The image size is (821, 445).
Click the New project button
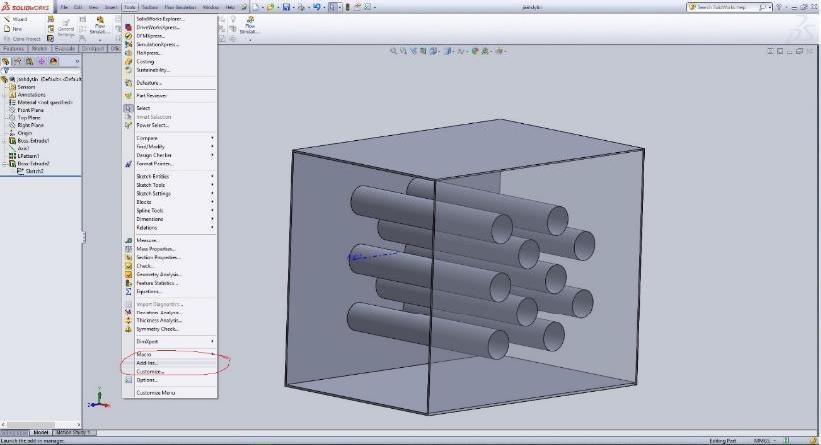pyautogui.click(x=14, y=29)
